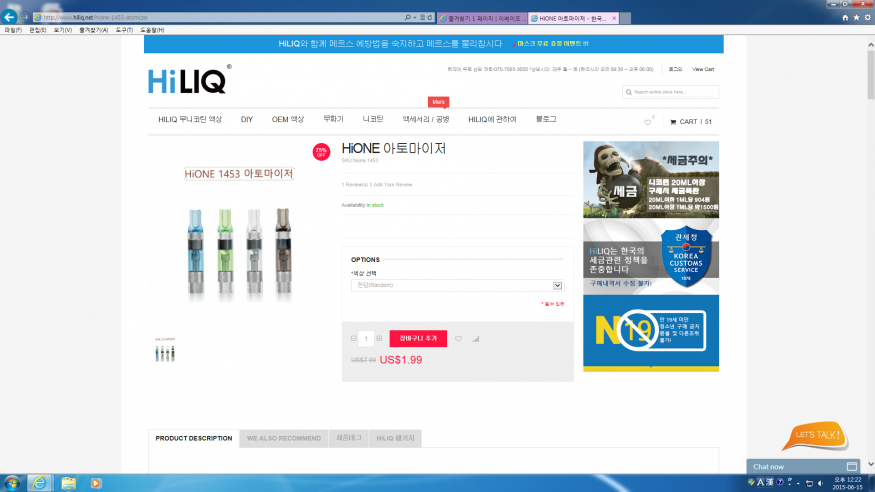The image size is (875, 492).
Task: Expand the 색상 선택 color dropdown
Action: click(x=457, y=286)
